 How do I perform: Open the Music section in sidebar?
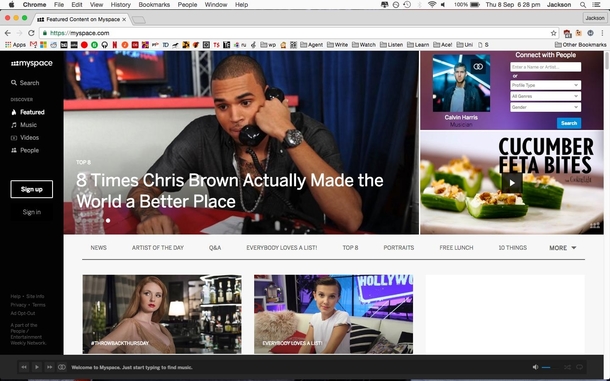click(x=24, y=125)
